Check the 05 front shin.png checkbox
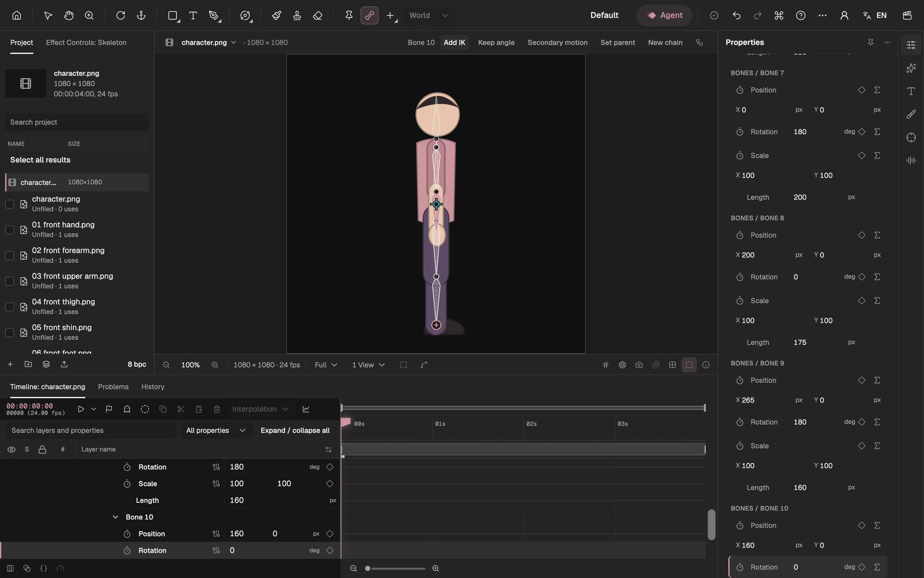The width and height of the screenshot is (924, 578). [x=10, y=333]
